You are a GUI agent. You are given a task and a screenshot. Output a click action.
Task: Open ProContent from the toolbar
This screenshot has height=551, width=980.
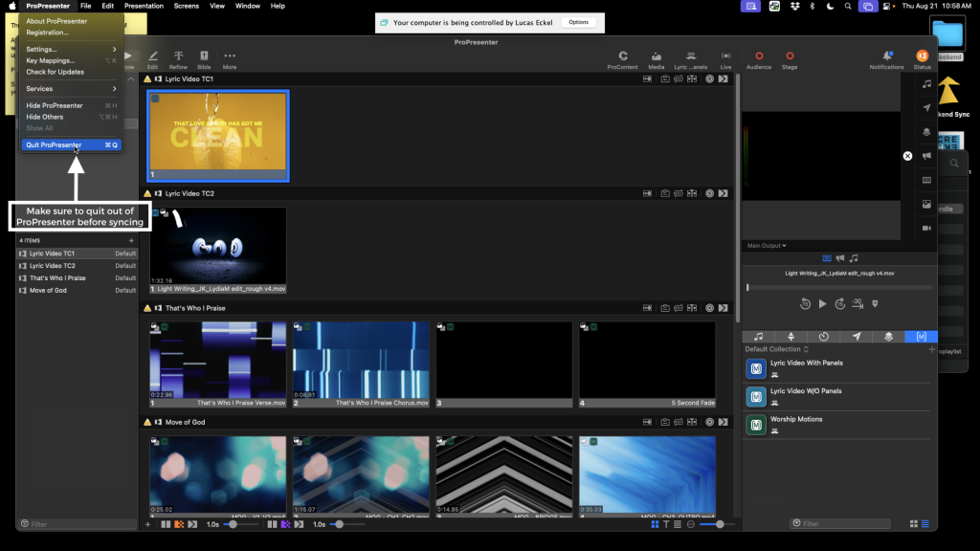tap(622, 60)
